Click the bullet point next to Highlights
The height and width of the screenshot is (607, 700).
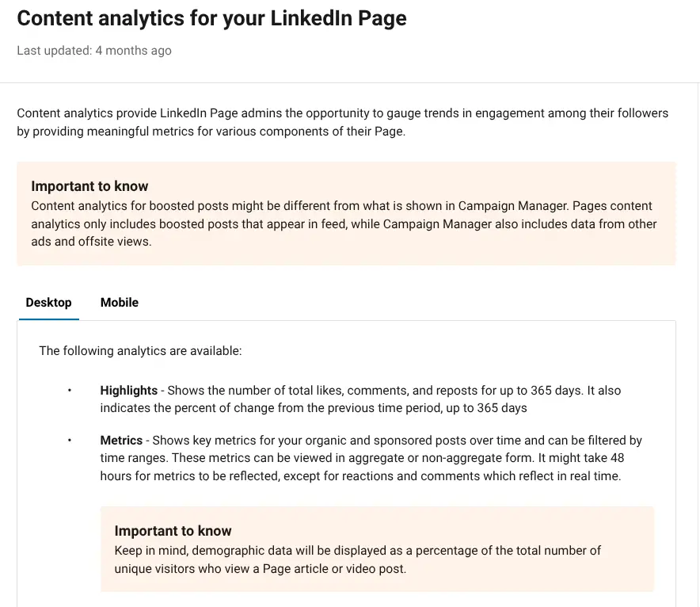(x=67, y=390)
